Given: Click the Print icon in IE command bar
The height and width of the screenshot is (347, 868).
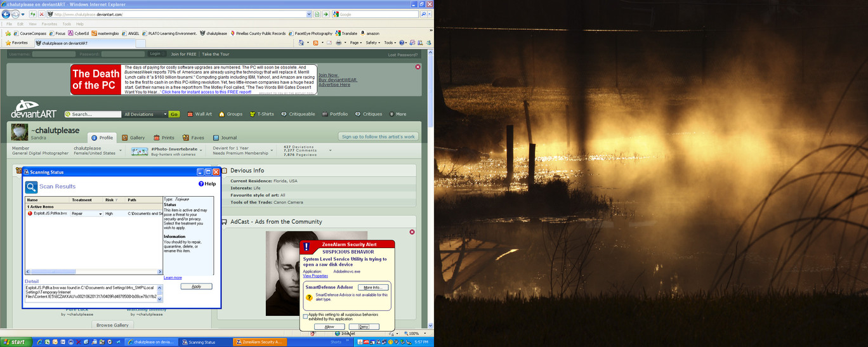Looking at the screenshot, I should 338,43.
